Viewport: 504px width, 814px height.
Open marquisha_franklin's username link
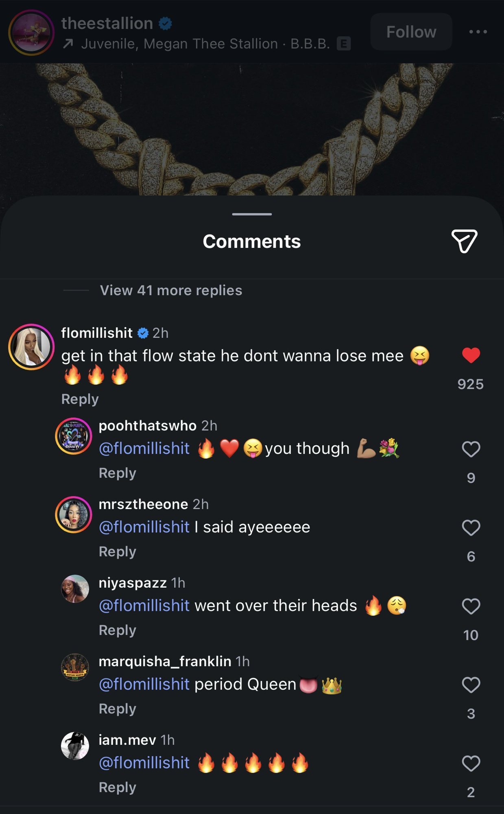pyautogui.click(x=165, y=661)
